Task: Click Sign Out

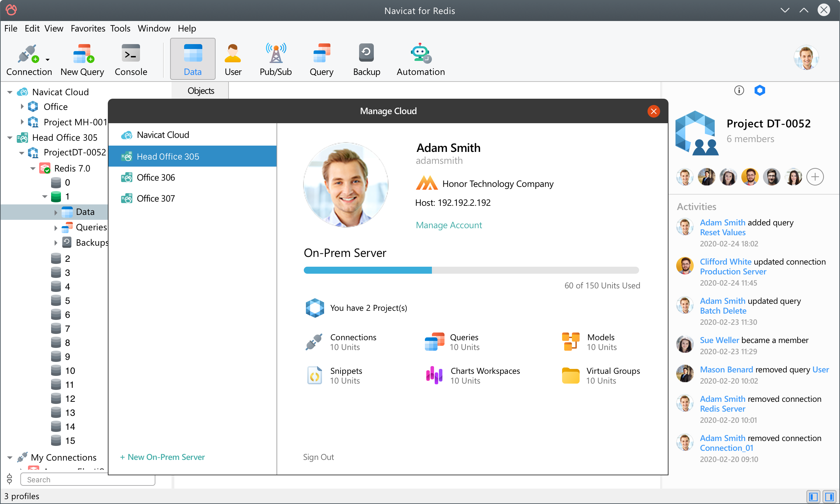Action: tap(318, 457)
